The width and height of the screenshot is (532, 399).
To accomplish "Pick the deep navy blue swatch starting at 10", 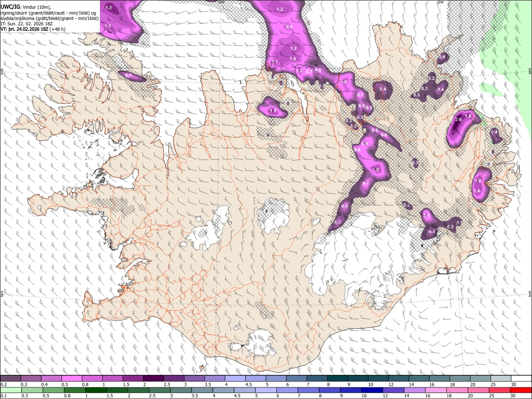I will pos(372,390).
